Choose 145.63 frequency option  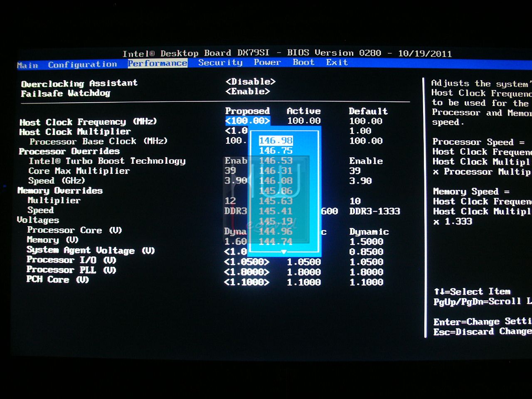276,201
